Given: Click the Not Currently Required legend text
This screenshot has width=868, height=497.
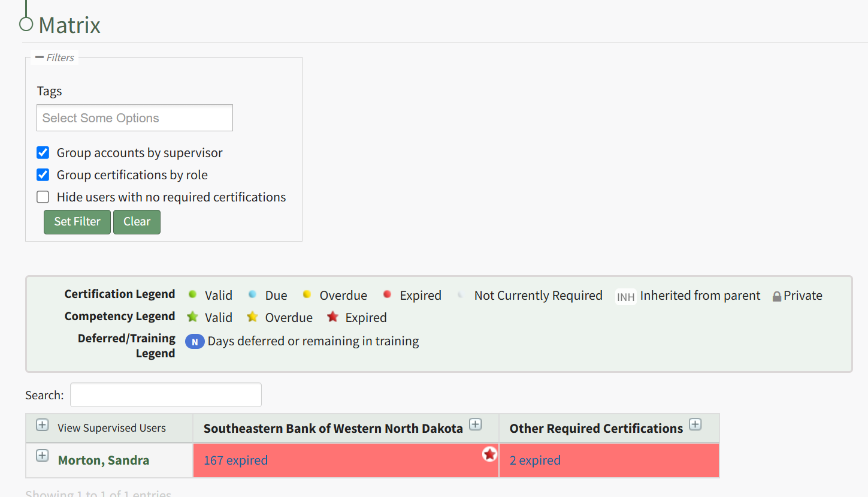Looking at the screenshot, I should pos(539,296).
